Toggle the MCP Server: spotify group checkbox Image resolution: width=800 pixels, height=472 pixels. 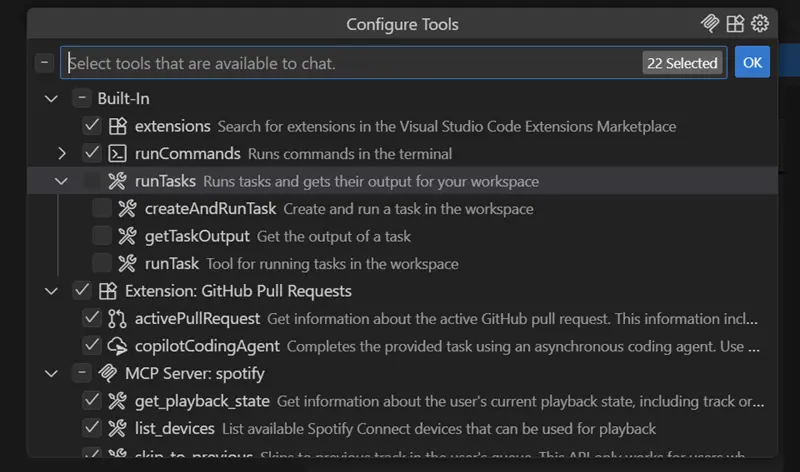click(82, 373)
